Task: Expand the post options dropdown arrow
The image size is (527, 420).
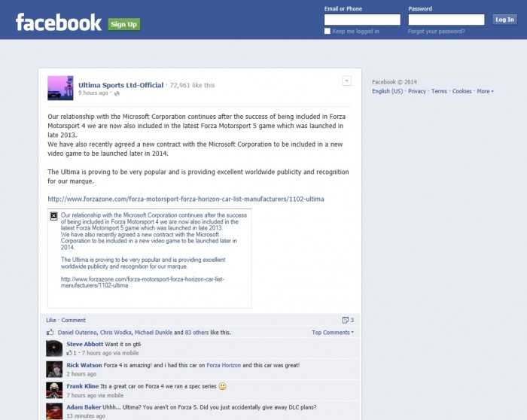Action: 346,81
